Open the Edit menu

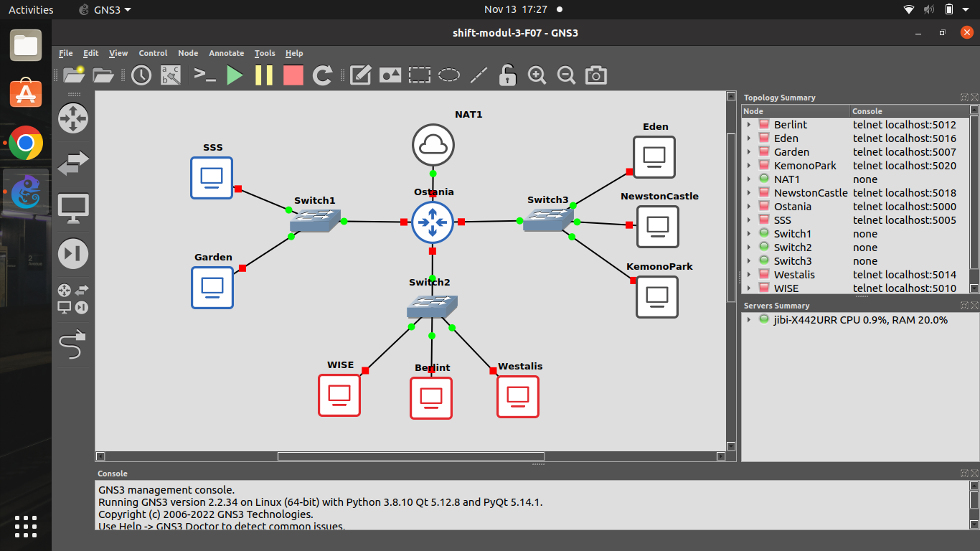tap(91, 53)
